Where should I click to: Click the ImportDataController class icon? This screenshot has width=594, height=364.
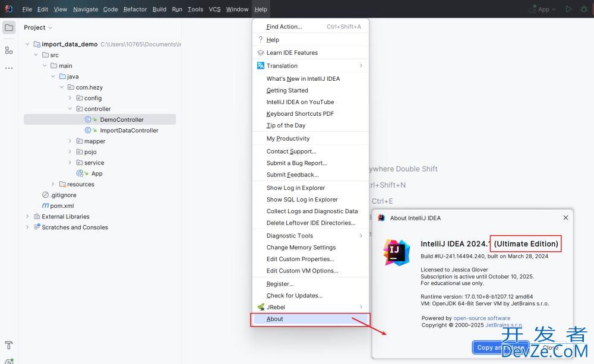click(x=88, y=130)
